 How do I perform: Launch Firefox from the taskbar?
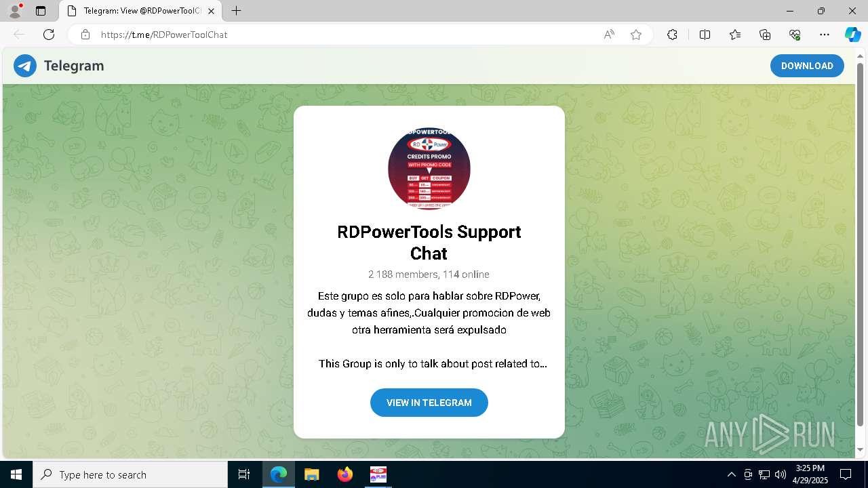pos(344,474)
